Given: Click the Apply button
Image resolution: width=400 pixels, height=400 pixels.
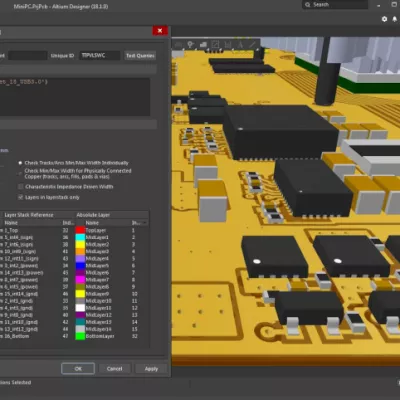Looking at the screenshot, I should click(x=151, y=369).
